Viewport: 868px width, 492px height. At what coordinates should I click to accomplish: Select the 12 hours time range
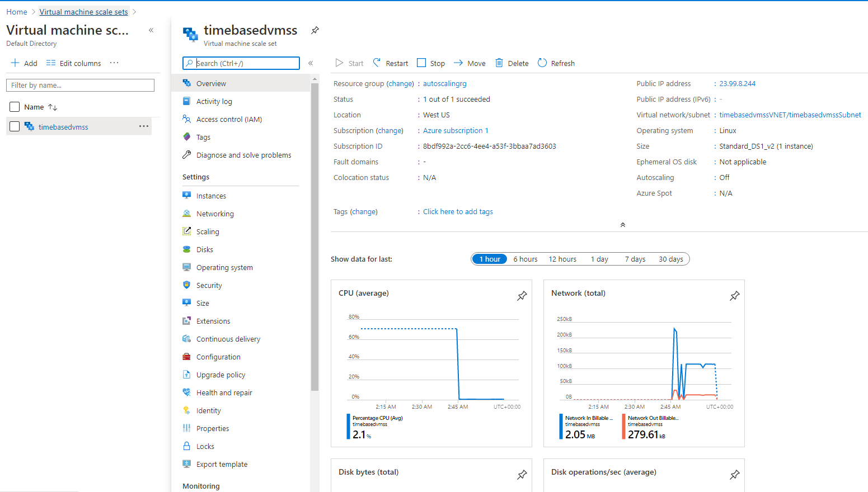(562, 259)
